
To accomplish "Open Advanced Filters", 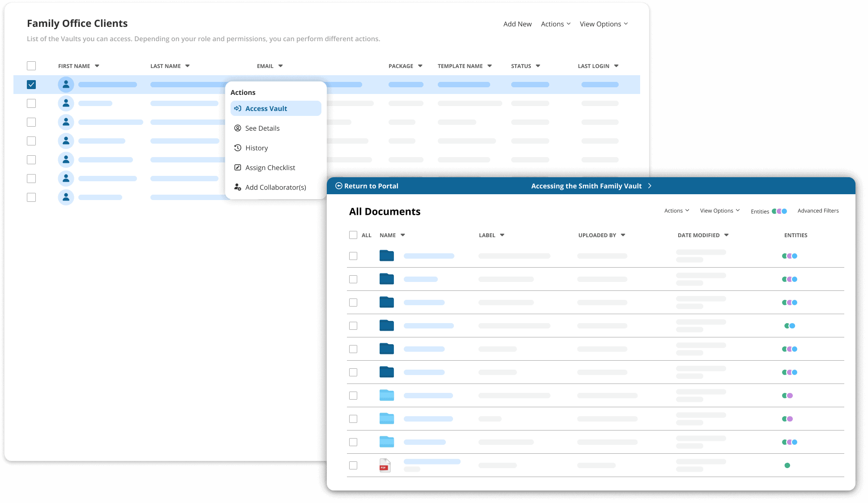I will tap(818, 210).
